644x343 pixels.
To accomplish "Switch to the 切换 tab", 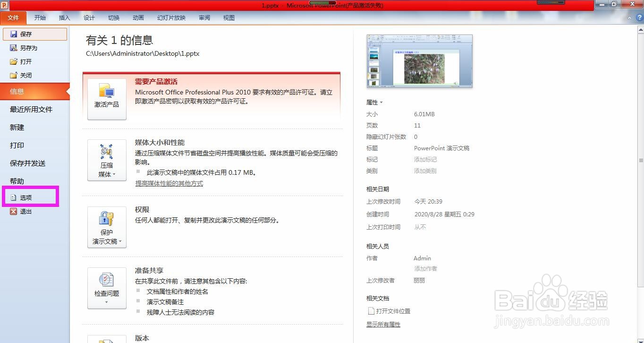I will click(x=114, y=18).
